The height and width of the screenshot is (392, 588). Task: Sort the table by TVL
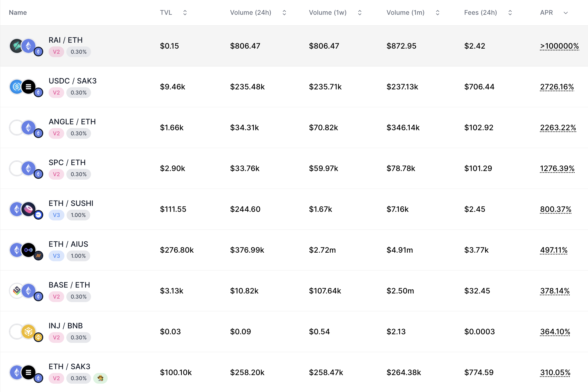point(185,13)
